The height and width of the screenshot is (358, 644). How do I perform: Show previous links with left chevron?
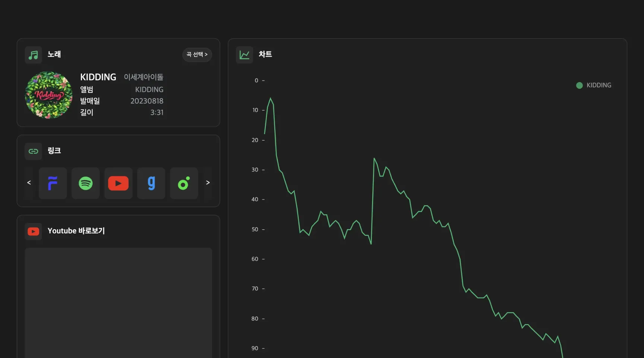[x=29, y=183]
